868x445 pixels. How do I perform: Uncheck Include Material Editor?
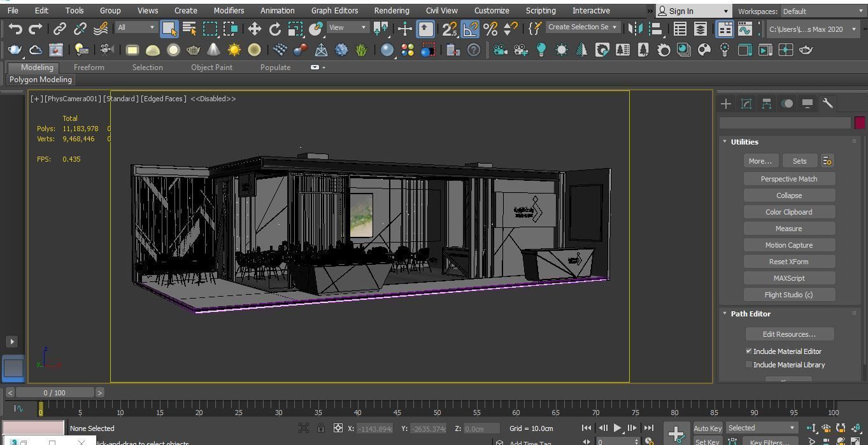tap(749, 351)
